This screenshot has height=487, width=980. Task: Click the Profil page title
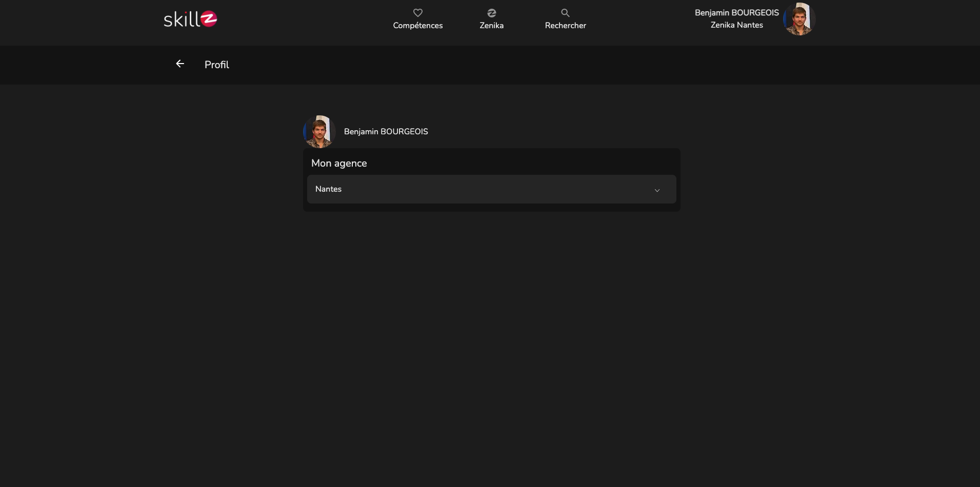click(x=216, y=65)
